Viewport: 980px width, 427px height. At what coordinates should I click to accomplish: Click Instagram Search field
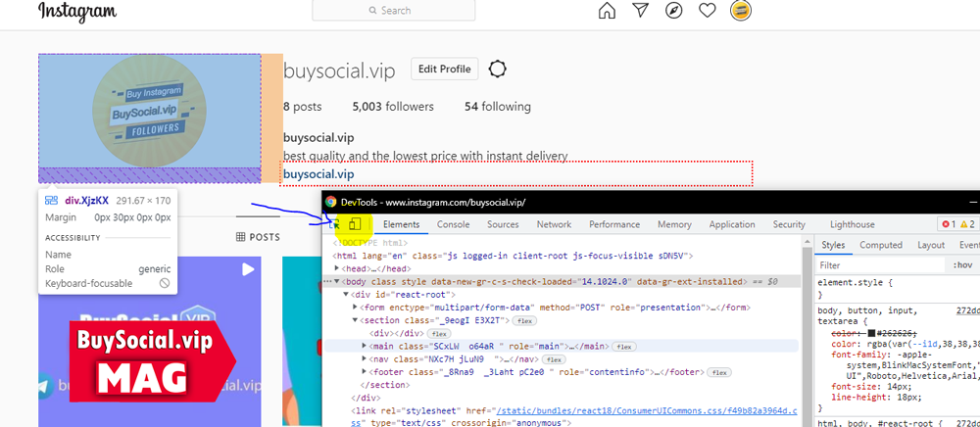coord(394,10)
